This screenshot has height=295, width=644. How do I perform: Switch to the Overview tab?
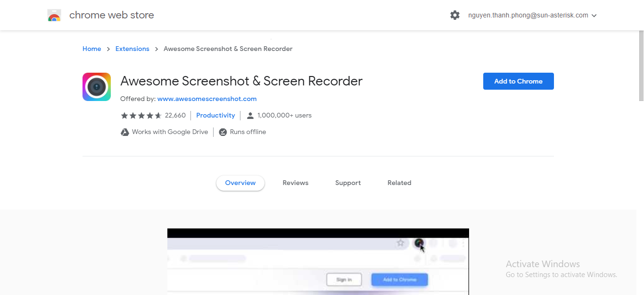point(240,183)
